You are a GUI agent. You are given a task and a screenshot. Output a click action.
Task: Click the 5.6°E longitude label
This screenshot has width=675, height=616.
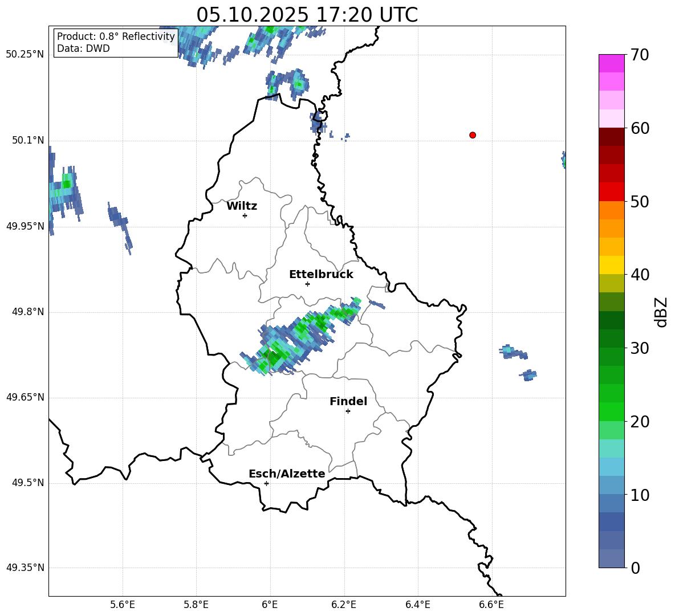tap(123, 605)
